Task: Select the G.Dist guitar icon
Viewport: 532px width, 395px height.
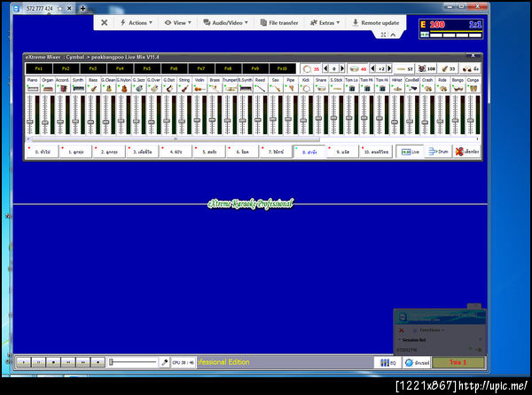Action: click(x=169, y=89)
